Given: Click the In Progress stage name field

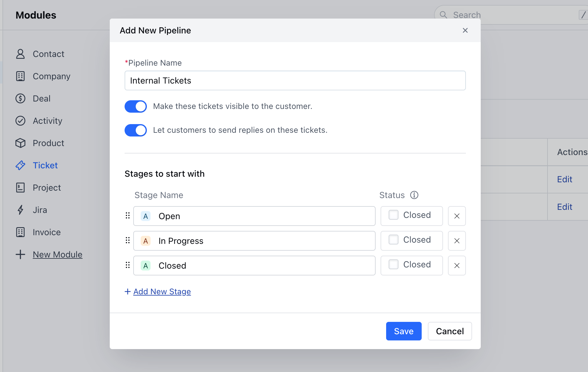Looking at the screenshot, I should (254, 241).
